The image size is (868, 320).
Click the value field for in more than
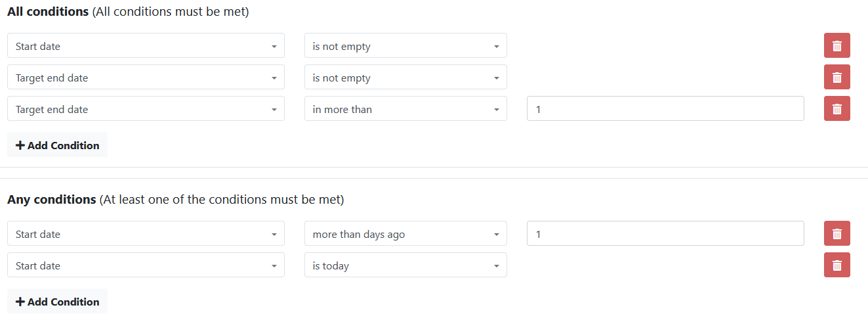[x=665, y=109]
